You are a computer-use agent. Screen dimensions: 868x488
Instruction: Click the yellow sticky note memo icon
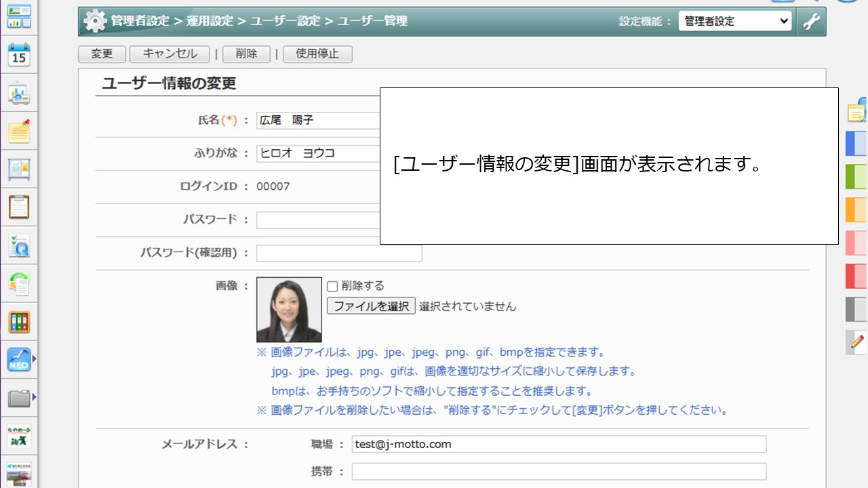(19, 131)
